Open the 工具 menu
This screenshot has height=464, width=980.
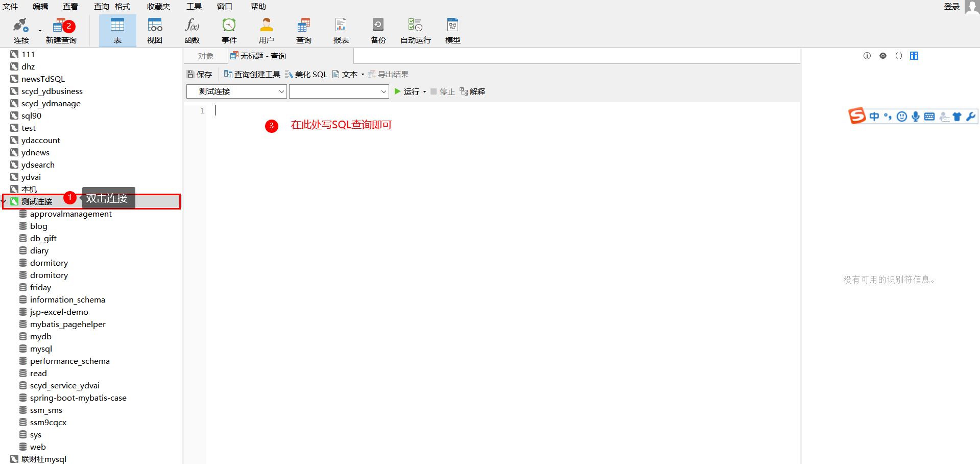click(x=194, y=7)
